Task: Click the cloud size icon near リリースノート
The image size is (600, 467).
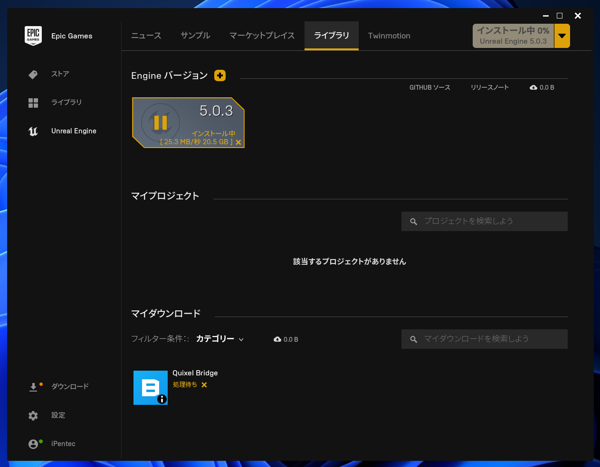Action: pyautogui.click(x=533, y=88)
